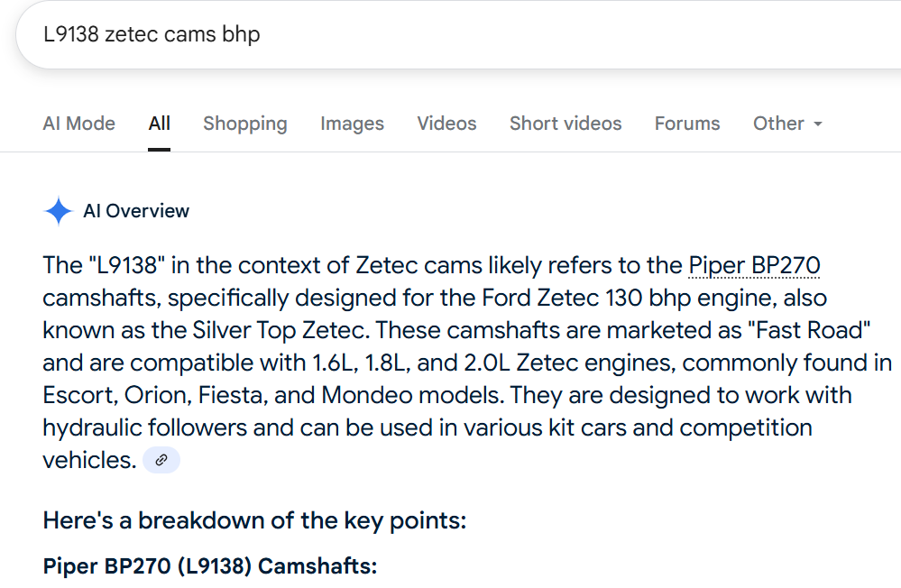Switch to the AI Mode tab
Image resolution: width=901 pixels, height=588 pixels.
[78, 124]
